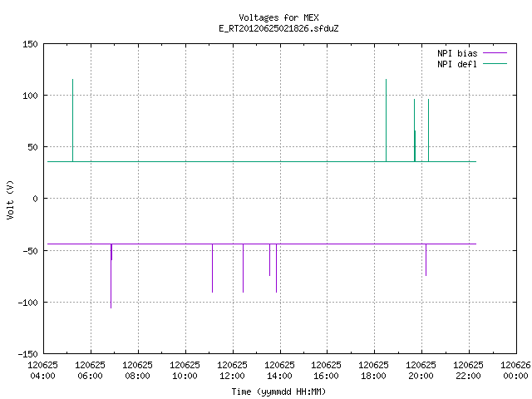Viewport: 532px width, 399px height.
Task: Click the 14:00 x-axis time label
Action: [279, 376]
